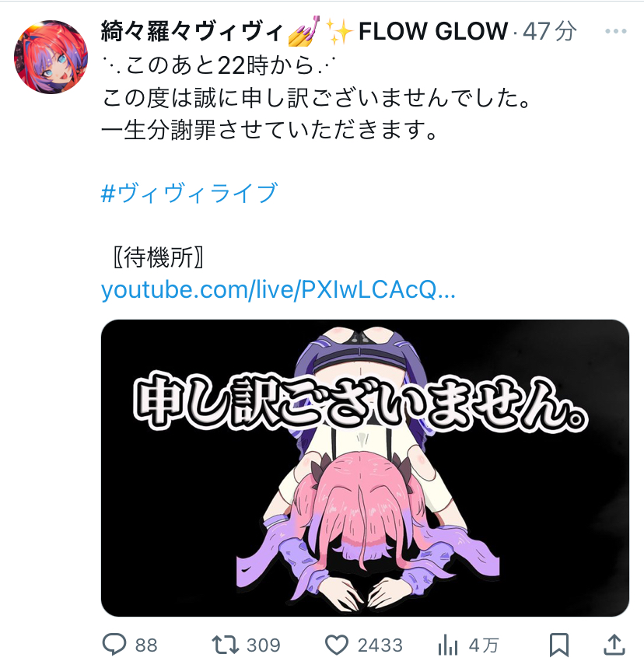Open the author's profile avatar
Screen dimensions: 644x668
[51, 57]
